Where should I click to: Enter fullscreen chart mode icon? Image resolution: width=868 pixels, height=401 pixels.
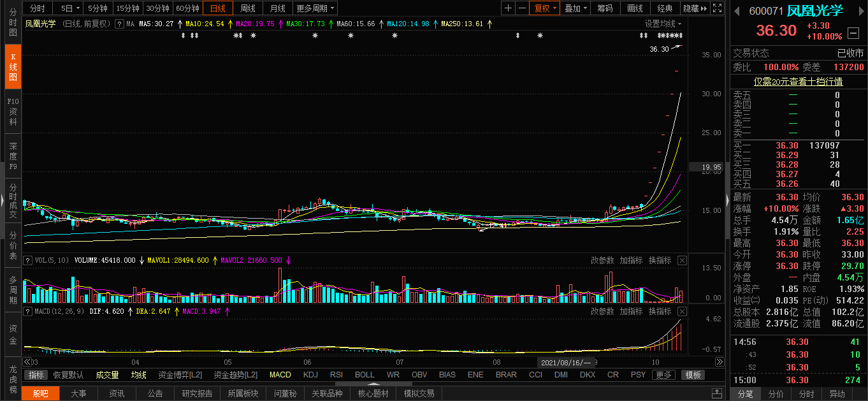click(718, 8)
